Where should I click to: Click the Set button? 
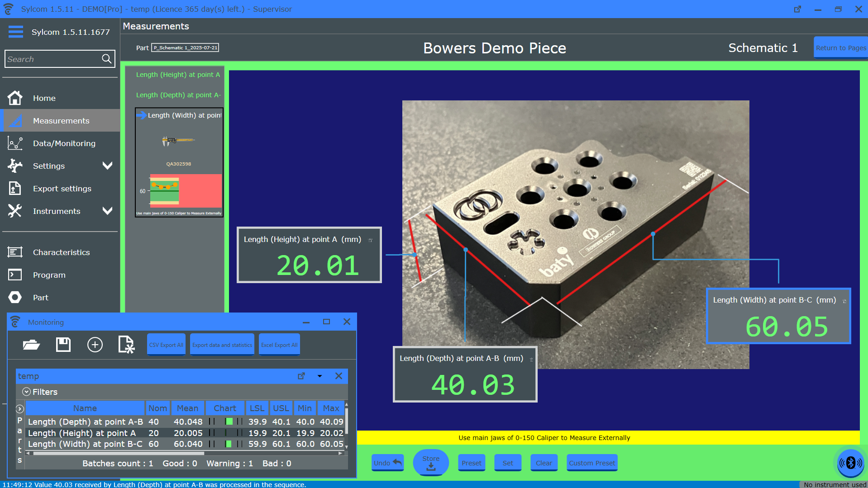(508, 463)
